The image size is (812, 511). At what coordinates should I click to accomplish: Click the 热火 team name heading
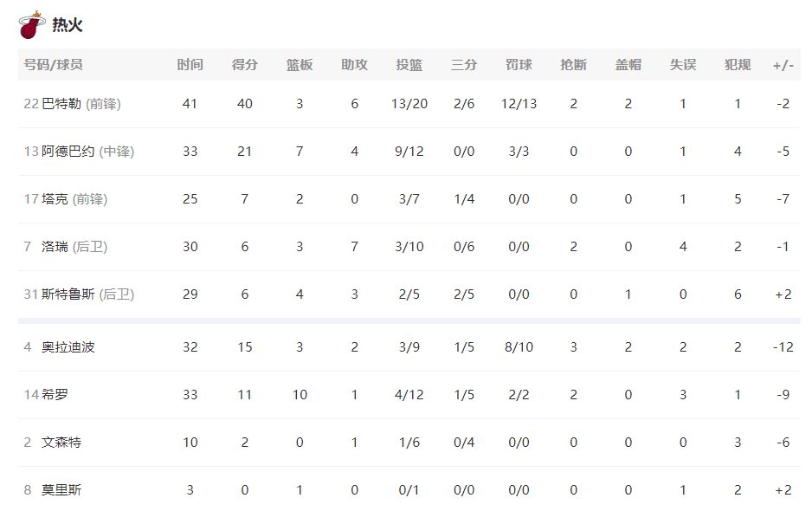point(68,25)
